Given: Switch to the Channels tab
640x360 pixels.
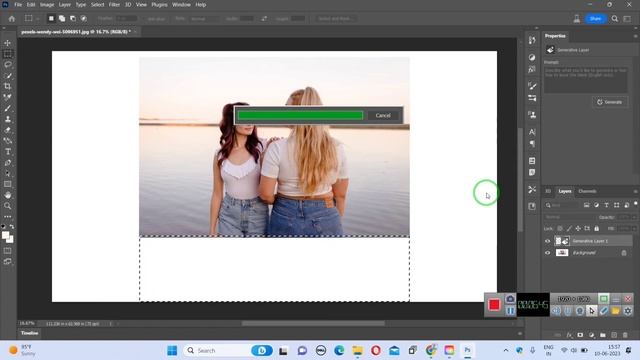Looking at the screenshot, I should coord(587,191).
